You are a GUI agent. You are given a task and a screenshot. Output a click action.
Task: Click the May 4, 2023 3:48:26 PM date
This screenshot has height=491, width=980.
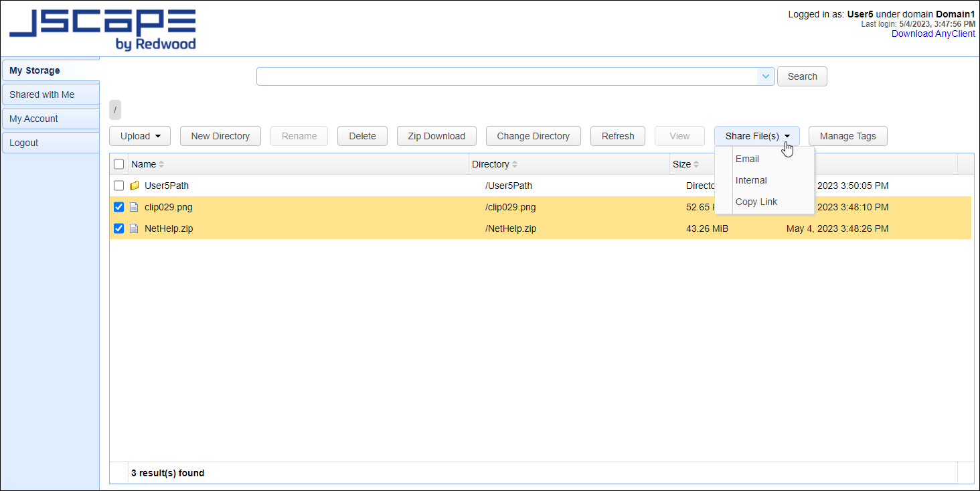click(x=837, y=228)
